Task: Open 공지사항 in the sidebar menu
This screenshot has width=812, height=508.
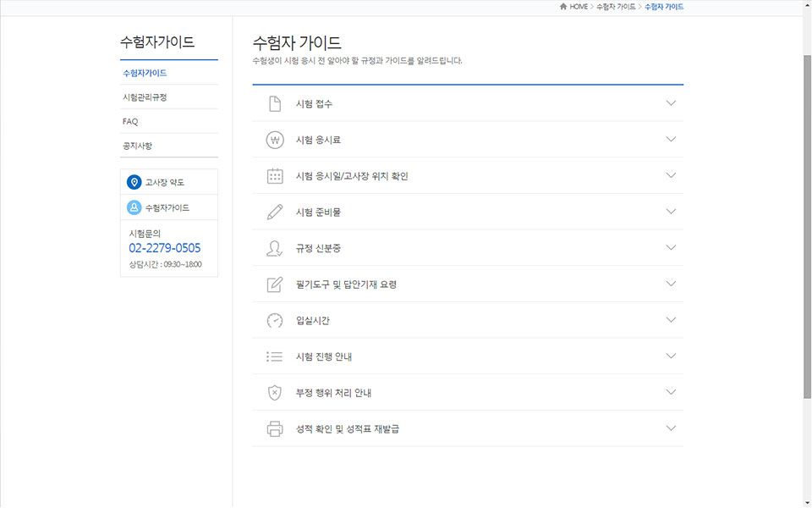Action: (x=138, y=146)
